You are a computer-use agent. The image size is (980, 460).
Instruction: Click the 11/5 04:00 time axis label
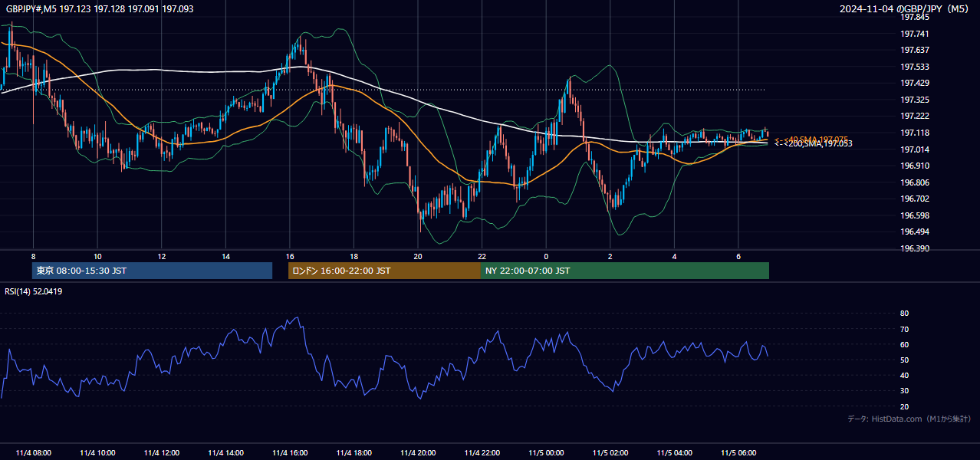(675, 452)
